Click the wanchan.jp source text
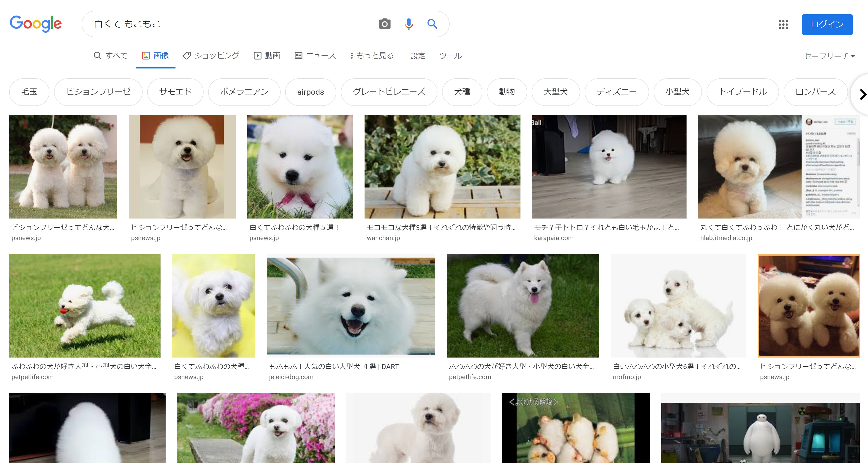 (383, 238)
